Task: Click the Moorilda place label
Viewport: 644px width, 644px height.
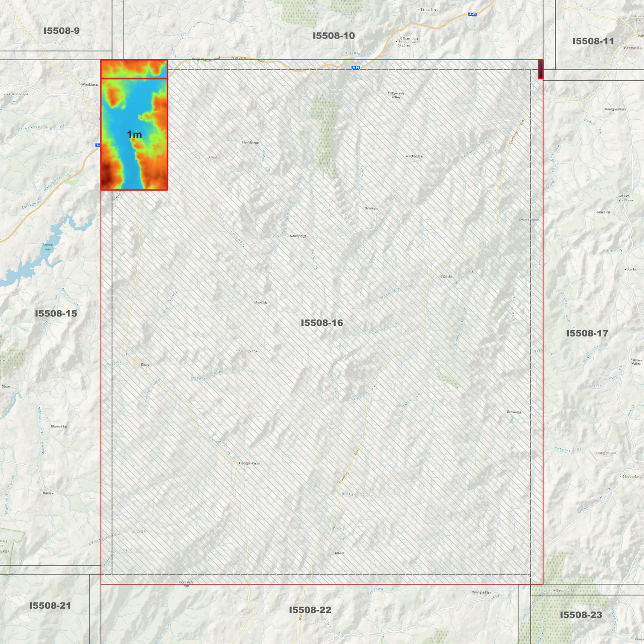Action: (x=261, y=303)
